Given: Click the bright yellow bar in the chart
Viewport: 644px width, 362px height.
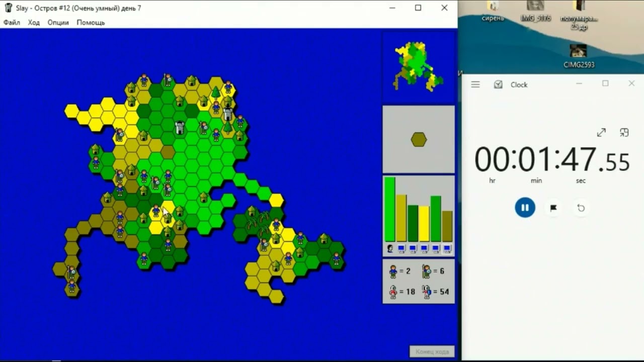Looking at the screenshot, I should pos(424,224).
